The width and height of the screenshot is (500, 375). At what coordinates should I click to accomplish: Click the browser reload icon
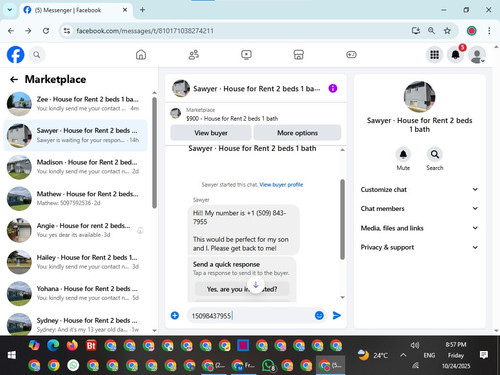(46, 31)
